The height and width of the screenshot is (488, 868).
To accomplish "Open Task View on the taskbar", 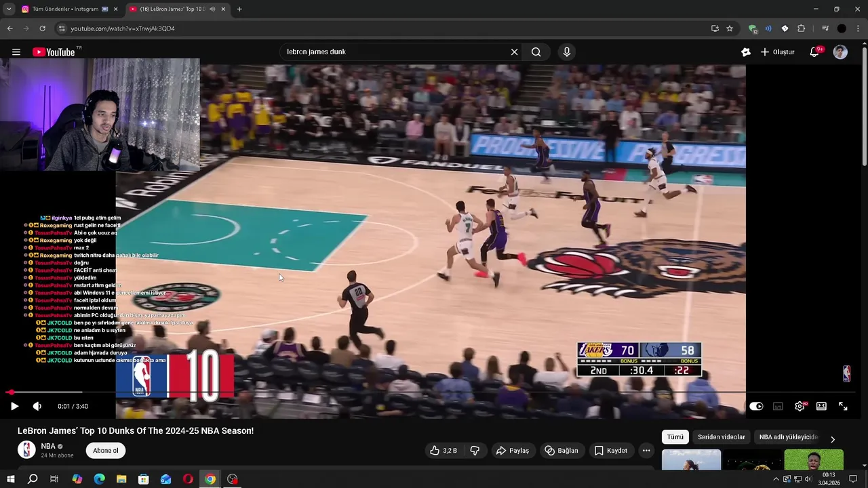I will 54,479.
